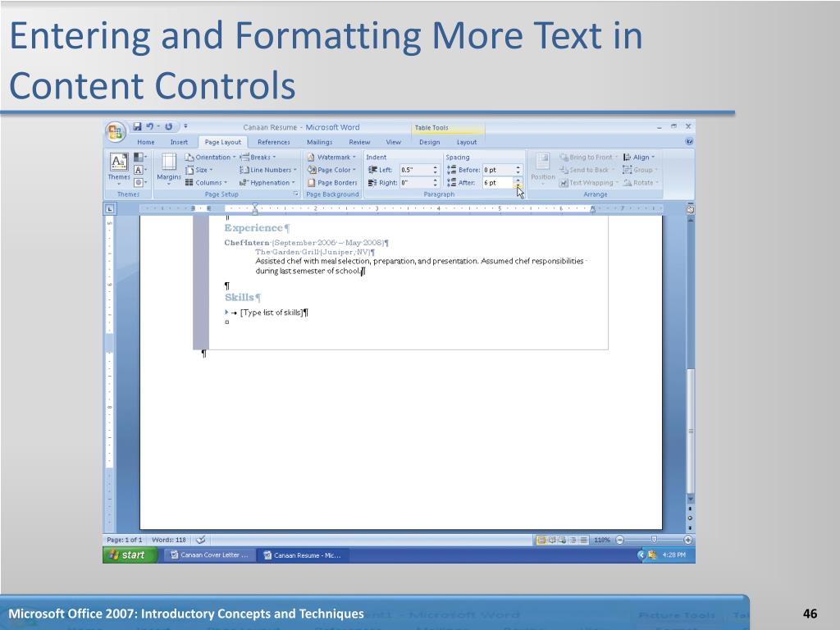Viewport: 840px width, 630px height.
Task: Switch to Draft view
Action: 584,540
